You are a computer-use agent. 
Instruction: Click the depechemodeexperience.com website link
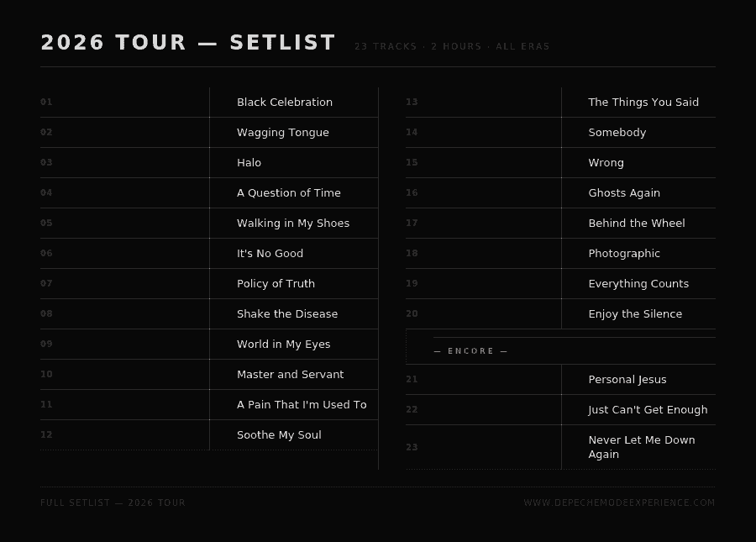click(619, 503)
